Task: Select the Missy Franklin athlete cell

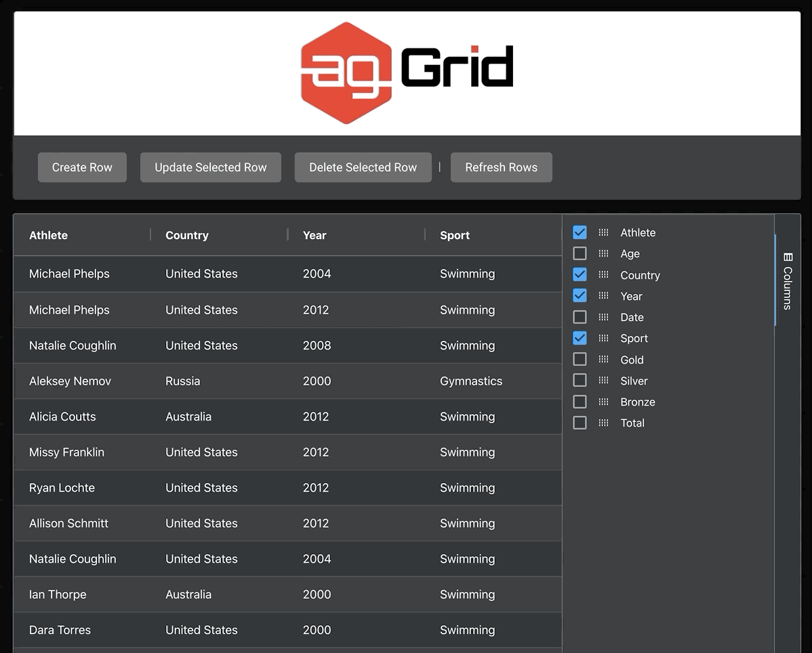Action: click(x=82, y=452)
